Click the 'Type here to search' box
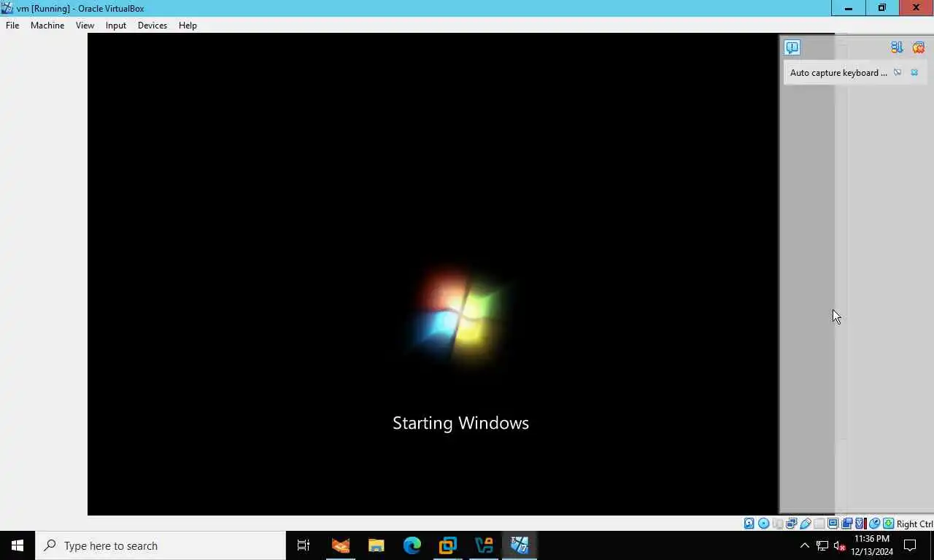 [161, 545]
